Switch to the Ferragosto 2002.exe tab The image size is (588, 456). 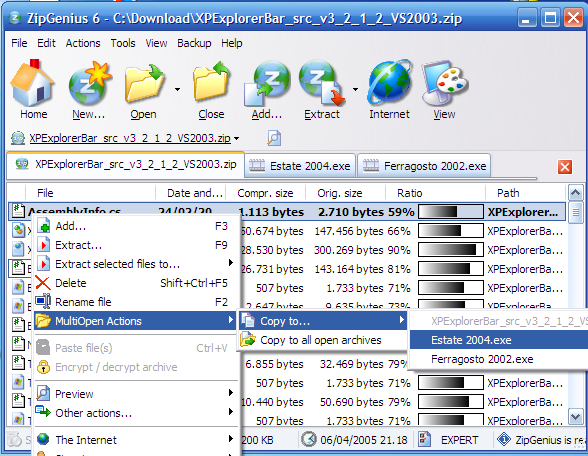pos(424,166)
